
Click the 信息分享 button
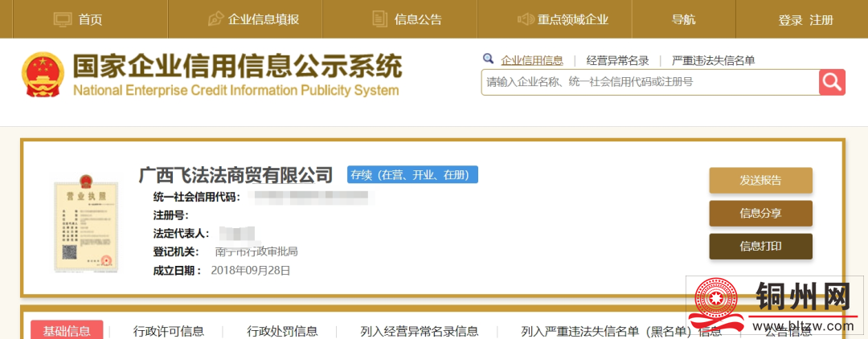click(760, 213)
